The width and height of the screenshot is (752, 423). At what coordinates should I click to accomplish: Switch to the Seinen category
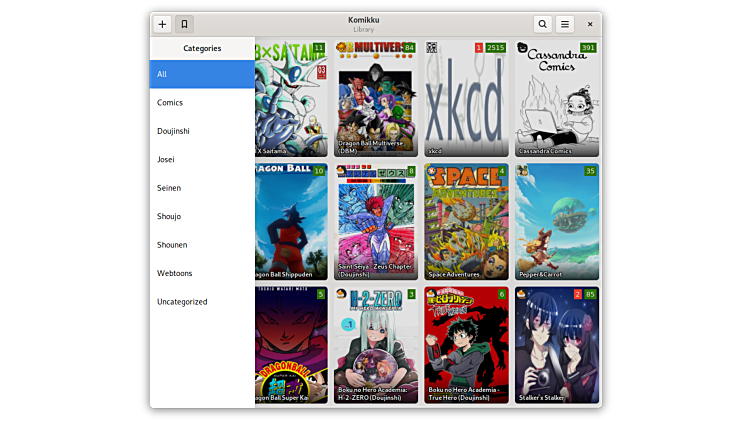(202, 188)
